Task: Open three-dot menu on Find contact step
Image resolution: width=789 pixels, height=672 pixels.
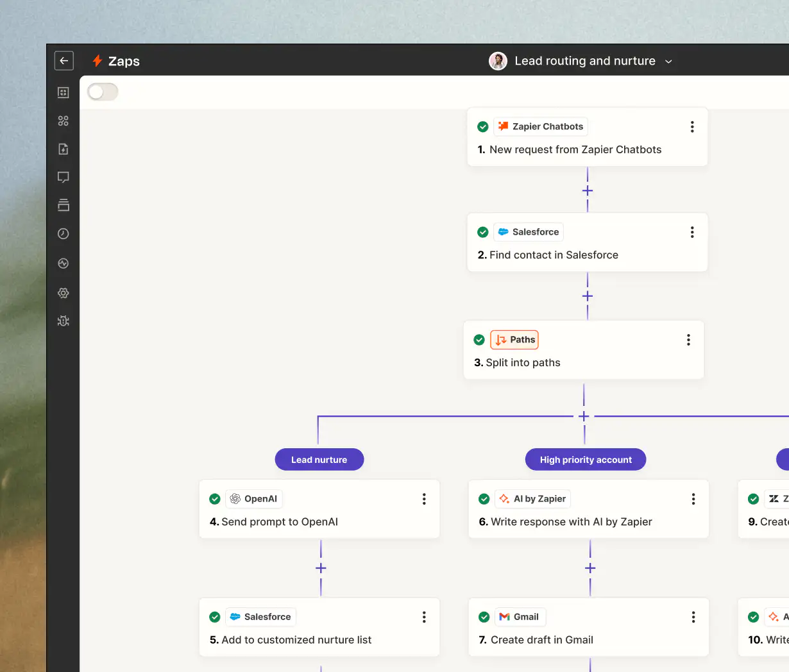Action: click(692, 232)
